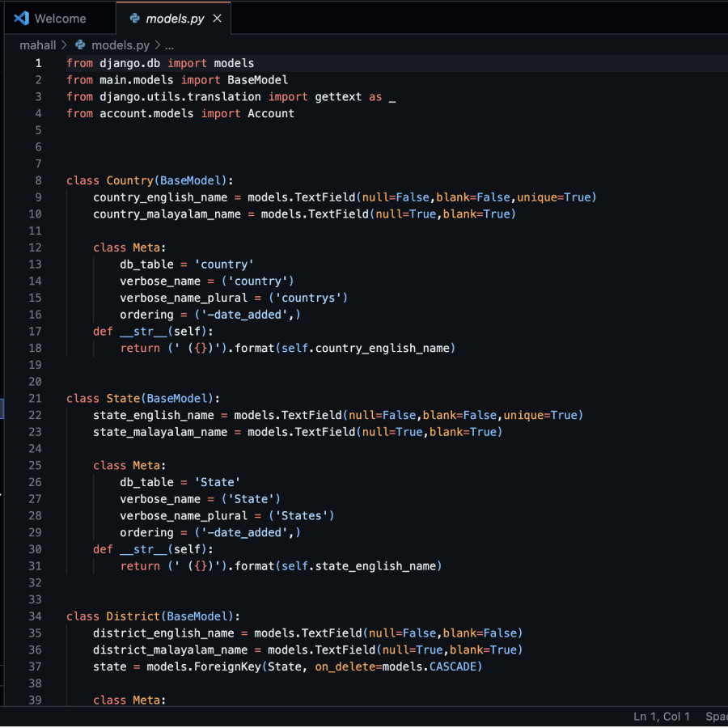Click BaseModel in the line 2 import
This screenshot has width=728, height=728.
[x=257, y=80]
